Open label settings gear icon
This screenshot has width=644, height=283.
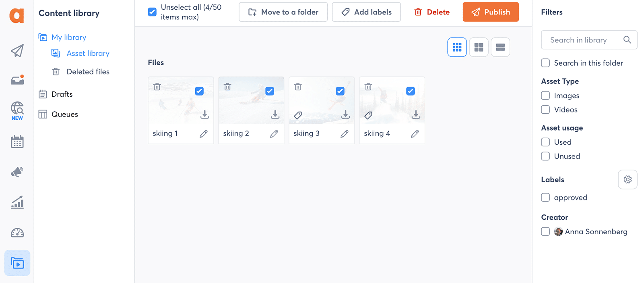pyautogui.click(x=627, y=179)
